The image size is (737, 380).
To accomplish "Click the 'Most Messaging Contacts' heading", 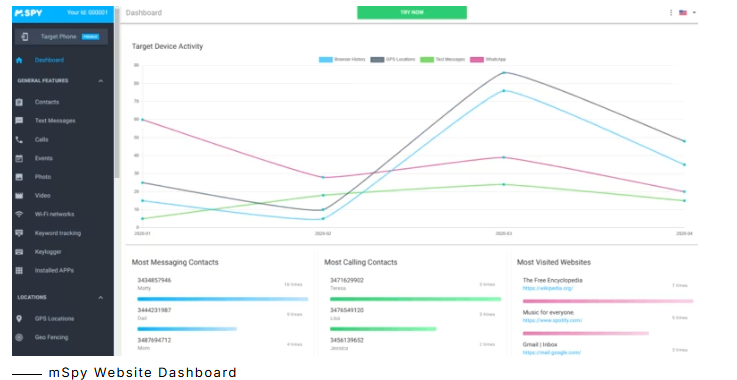I will pos(175,262).
